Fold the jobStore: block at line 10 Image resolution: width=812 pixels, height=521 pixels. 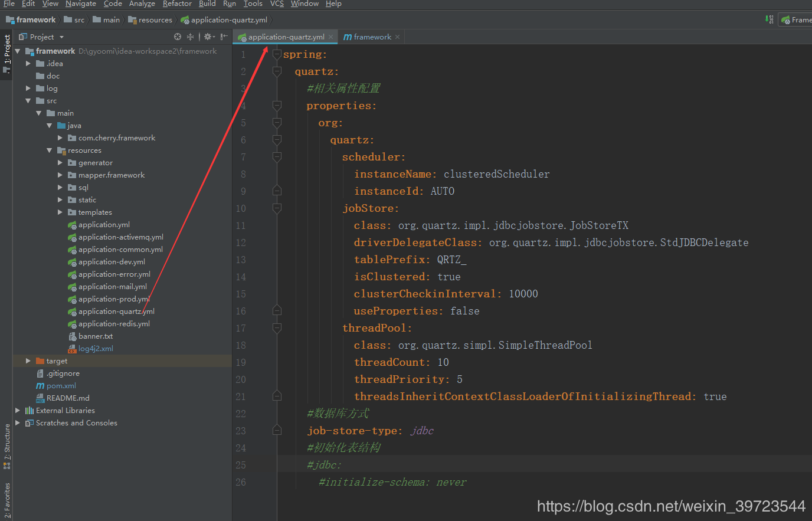click(x=277, y=208)
